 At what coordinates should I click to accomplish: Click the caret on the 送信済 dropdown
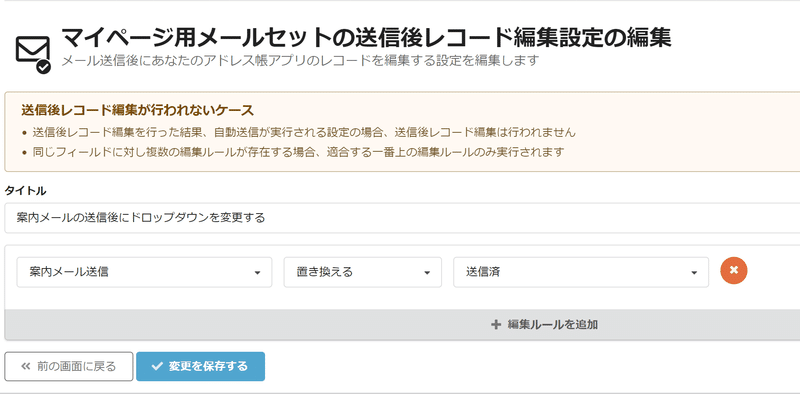coord(694,273)
